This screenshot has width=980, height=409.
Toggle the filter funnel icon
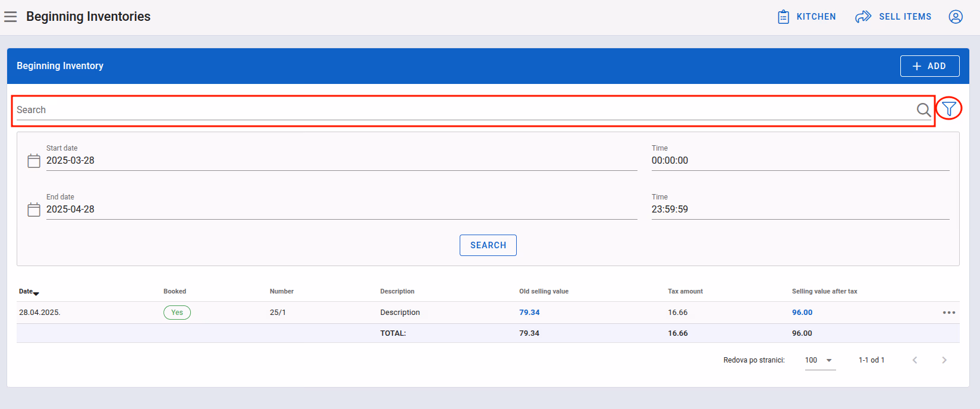949,108
